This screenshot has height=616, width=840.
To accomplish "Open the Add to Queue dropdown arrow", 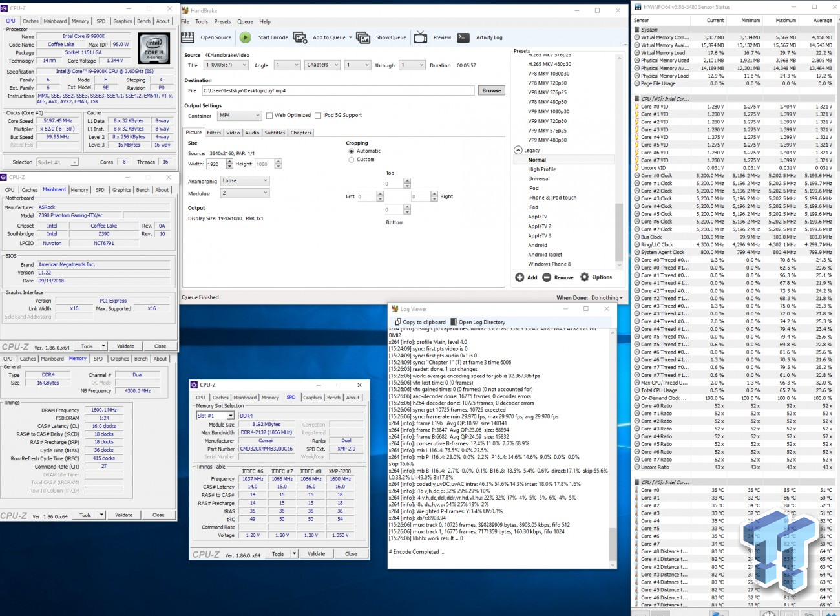I will click(350, 37).
